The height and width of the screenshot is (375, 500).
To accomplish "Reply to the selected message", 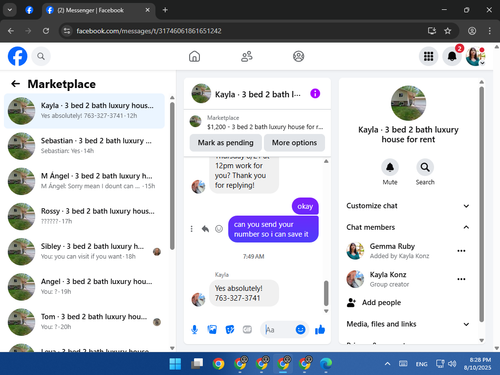I will [205, 229].
